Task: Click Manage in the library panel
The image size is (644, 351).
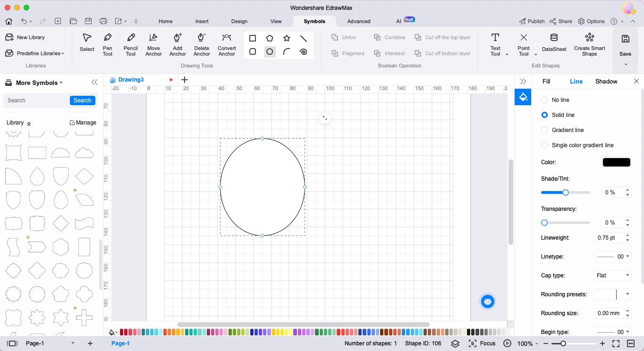Action: point(83,123)
